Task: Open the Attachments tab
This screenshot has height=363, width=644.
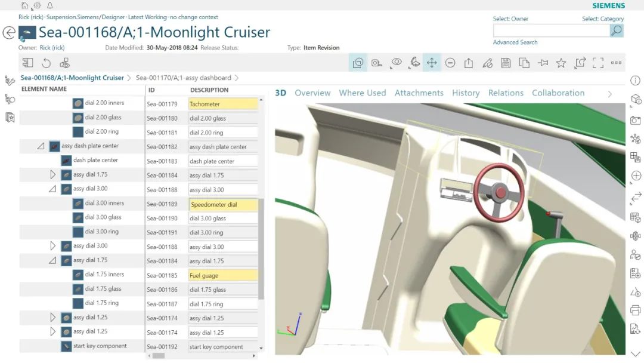Action: tap(419, 93)
